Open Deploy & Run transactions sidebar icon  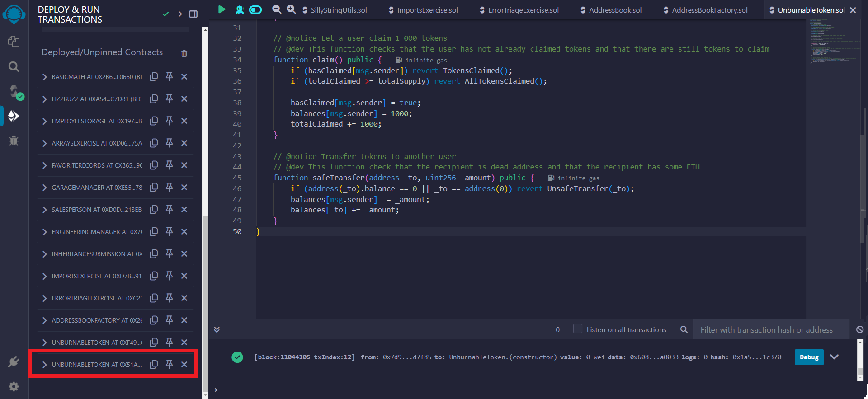point(14,116)
